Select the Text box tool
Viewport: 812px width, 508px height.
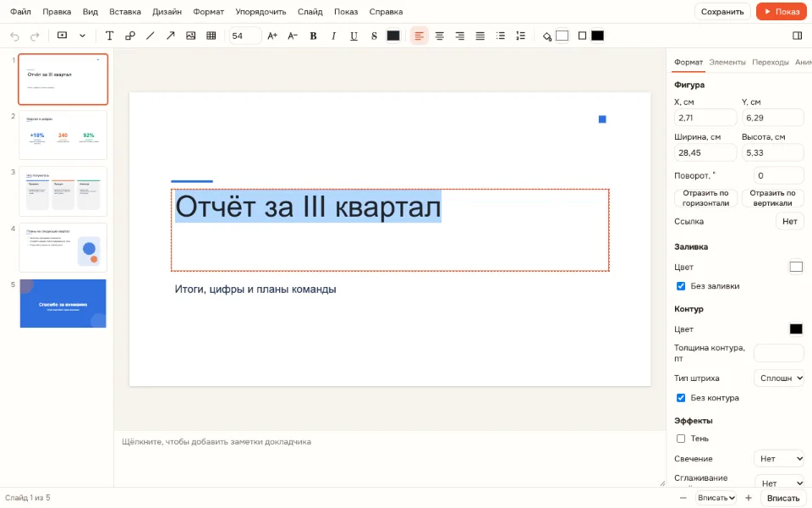[109, 36]
